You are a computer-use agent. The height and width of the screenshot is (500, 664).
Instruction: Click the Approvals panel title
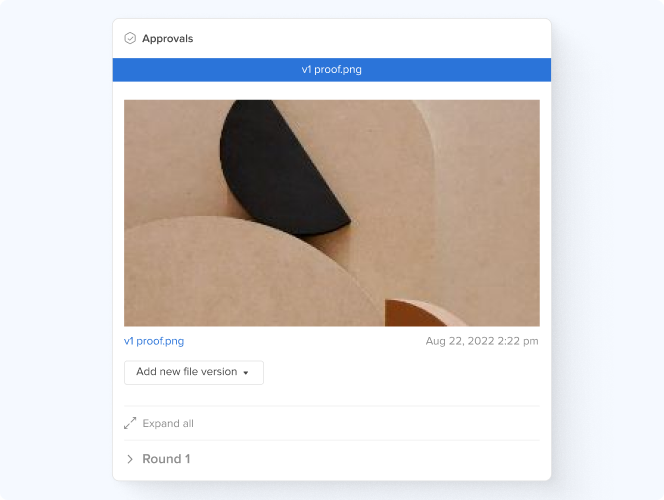point(167,39)
